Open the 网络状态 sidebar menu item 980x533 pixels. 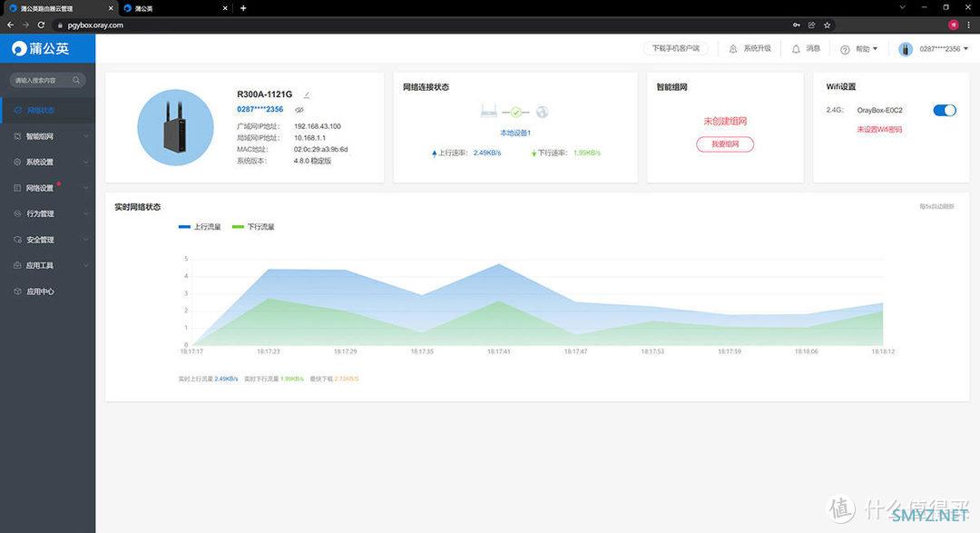(x=47, y=110)
